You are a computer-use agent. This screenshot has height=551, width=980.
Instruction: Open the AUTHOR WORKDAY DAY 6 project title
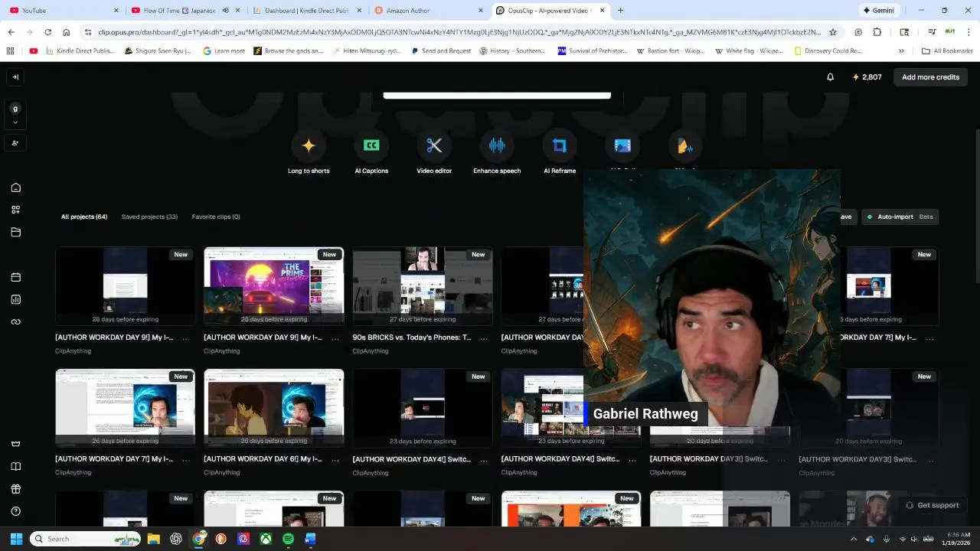click(263, 459)
